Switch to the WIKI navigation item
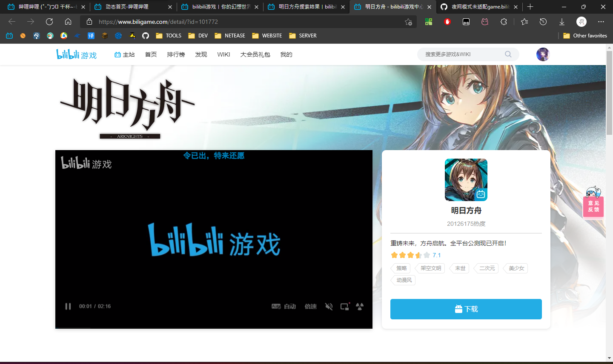 (223, 54)
